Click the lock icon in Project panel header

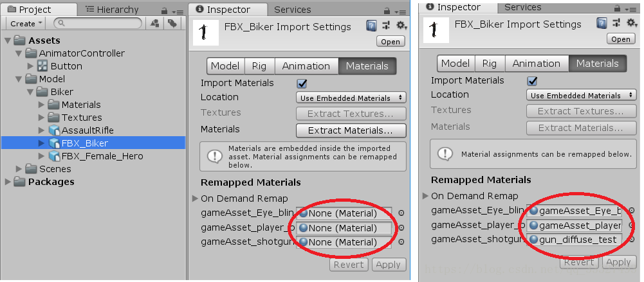[x=165, y=11]
